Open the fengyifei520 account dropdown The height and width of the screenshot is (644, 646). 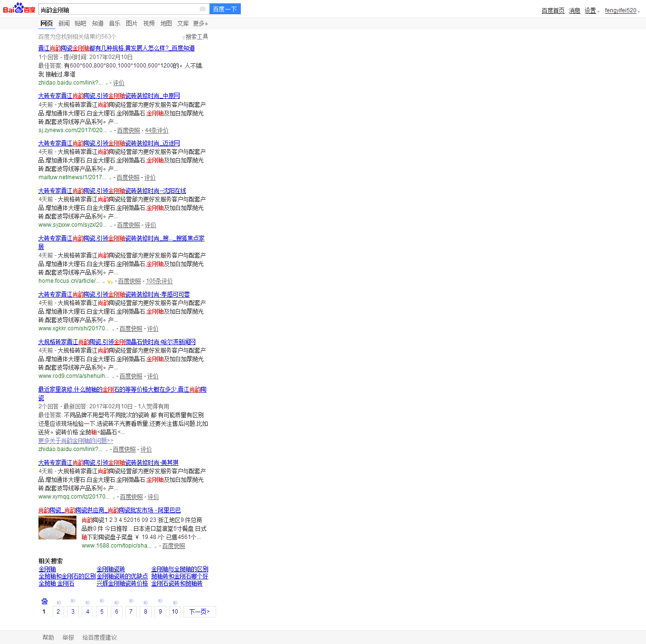click(622, 10)
